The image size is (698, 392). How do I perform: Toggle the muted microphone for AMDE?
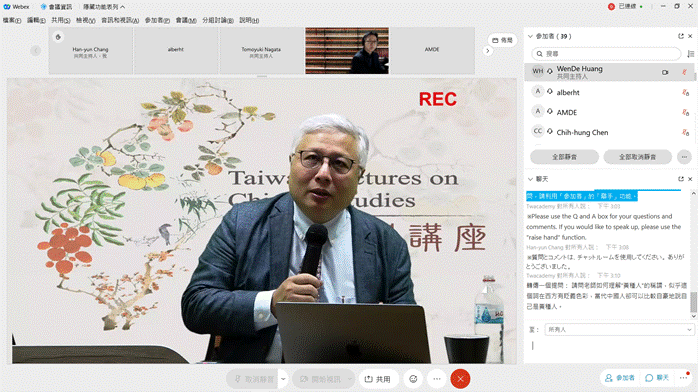pyautogui.click(x=686, y=113)
